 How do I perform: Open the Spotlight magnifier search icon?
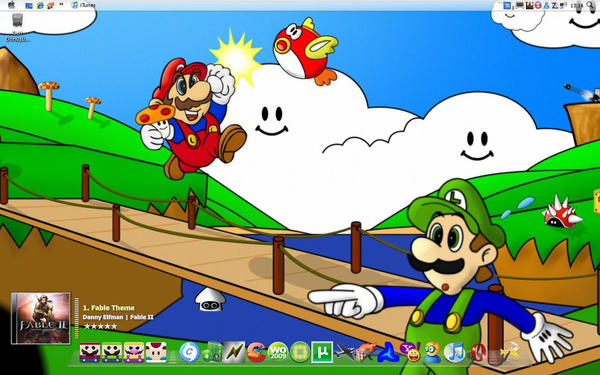point(590,5)
